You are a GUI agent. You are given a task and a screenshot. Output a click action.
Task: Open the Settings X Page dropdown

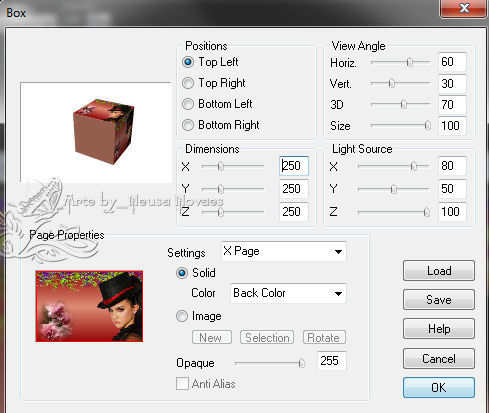tap(284, 251)
